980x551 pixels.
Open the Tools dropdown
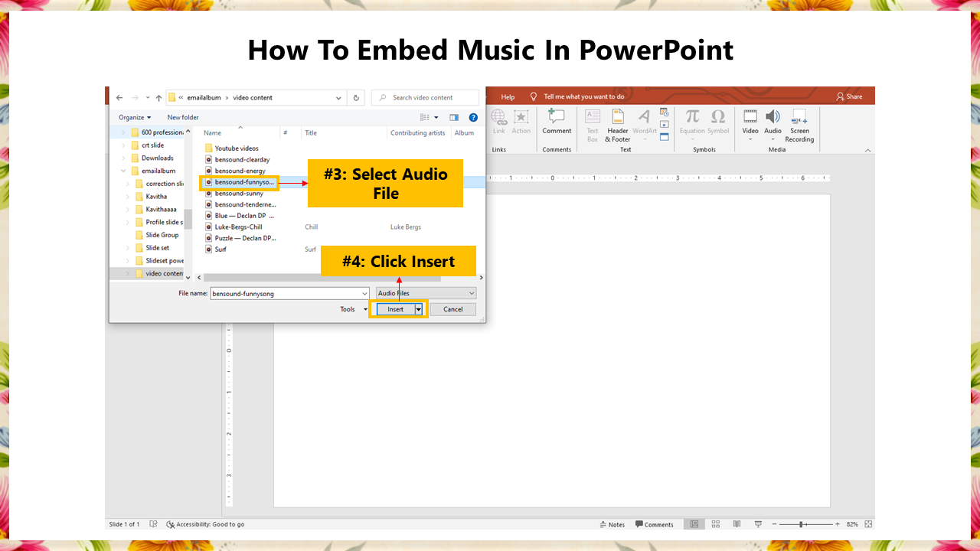(354, 309)
